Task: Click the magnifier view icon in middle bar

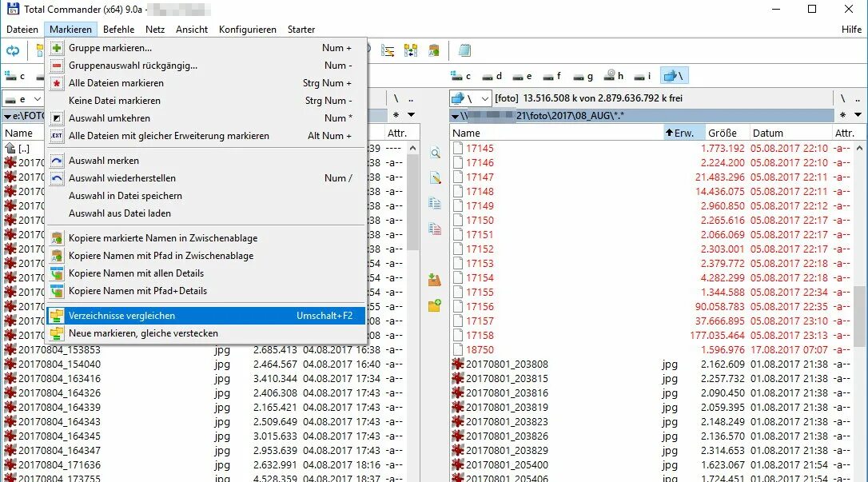Action: tap(435, 153)
